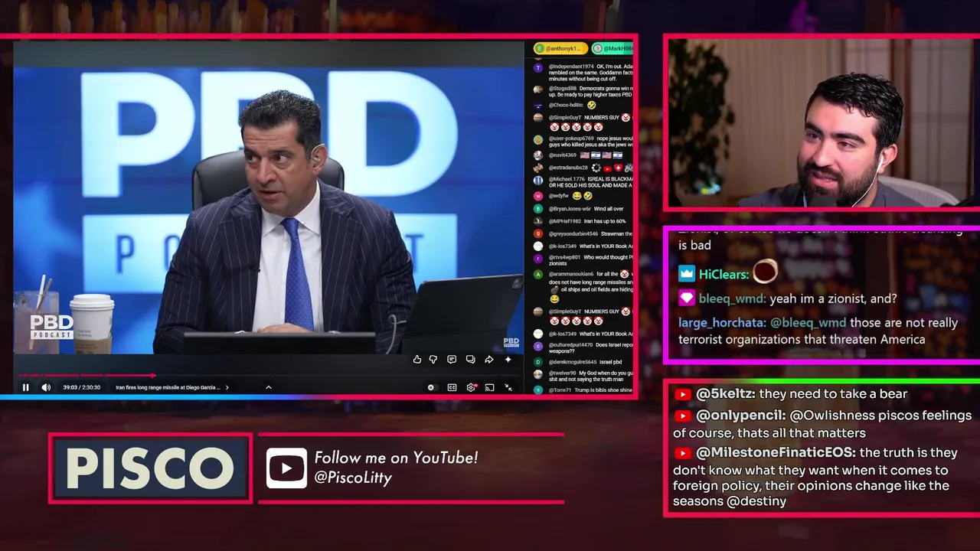This screenshot has width=980, height=551.
Task: Click HiClears crown badge icon
Action: click(x=686, y=273)
